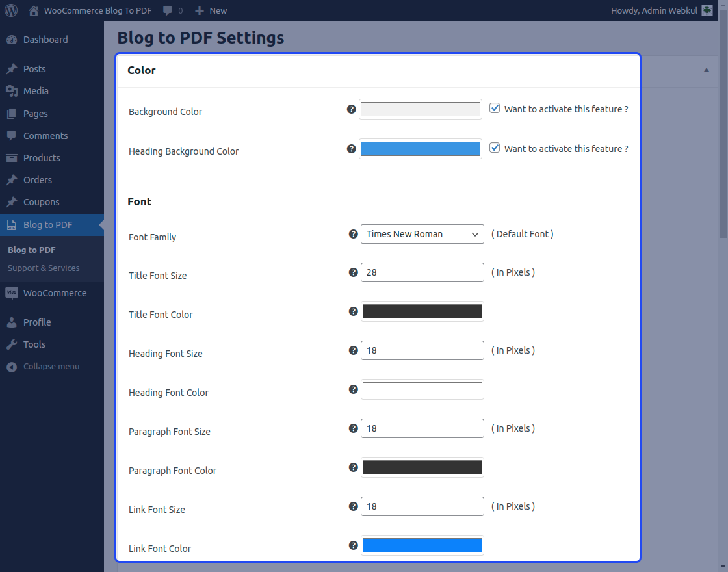Open the site home icon

[x=34, y=10]
